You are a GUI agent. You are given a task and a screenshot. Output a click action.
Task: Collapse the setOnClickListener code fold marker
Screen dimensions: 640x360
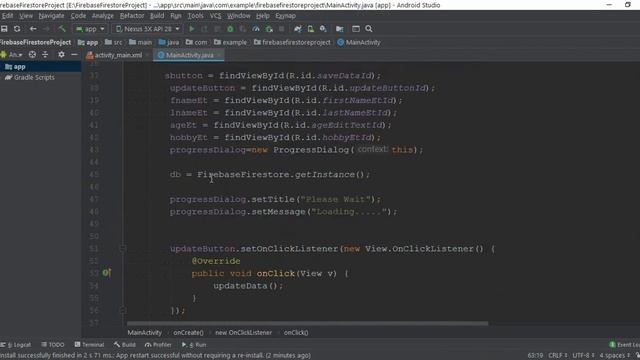coord(122,249)
